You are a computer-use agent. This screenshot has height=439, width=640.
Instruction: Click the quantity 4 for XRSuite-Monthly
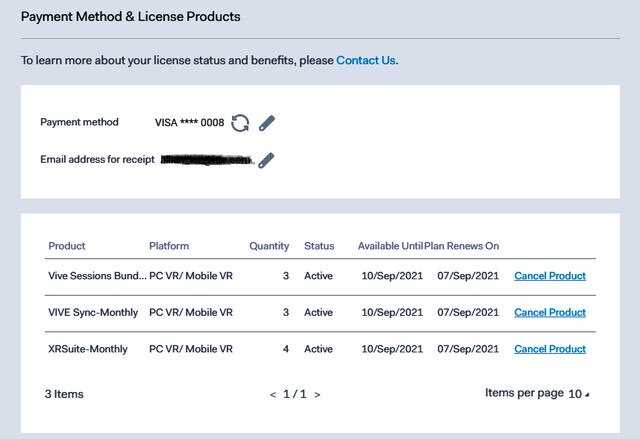tap(286, 349)
